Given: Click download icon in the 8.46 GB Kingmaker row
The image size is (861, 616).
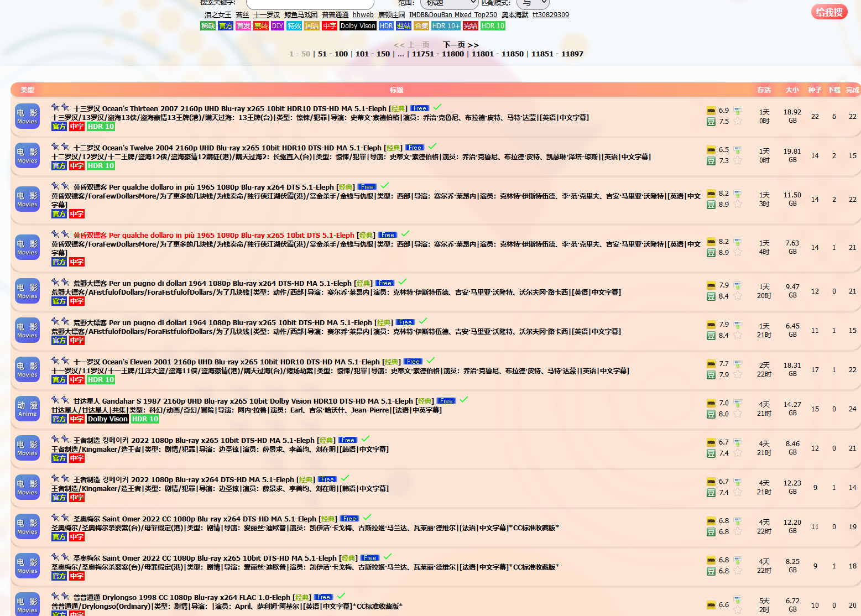Looking at the screenshot, I should [738, 443].
